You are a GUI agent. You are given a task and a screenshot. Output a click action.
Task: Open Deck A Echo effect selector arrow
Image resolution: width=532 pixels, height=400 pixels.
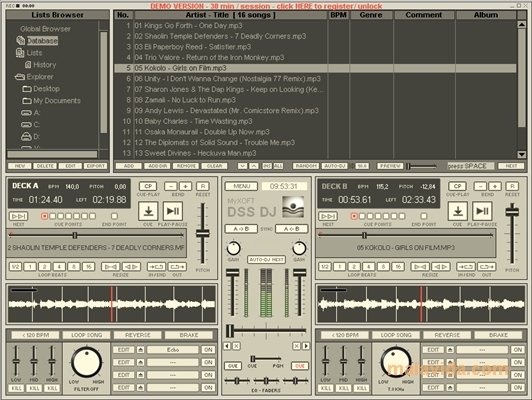point(140,350)
